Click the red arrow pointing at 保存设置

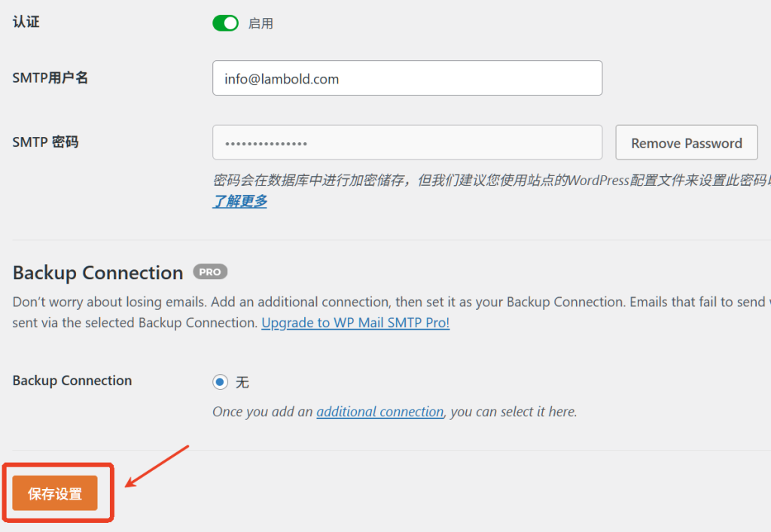[155, 466]
